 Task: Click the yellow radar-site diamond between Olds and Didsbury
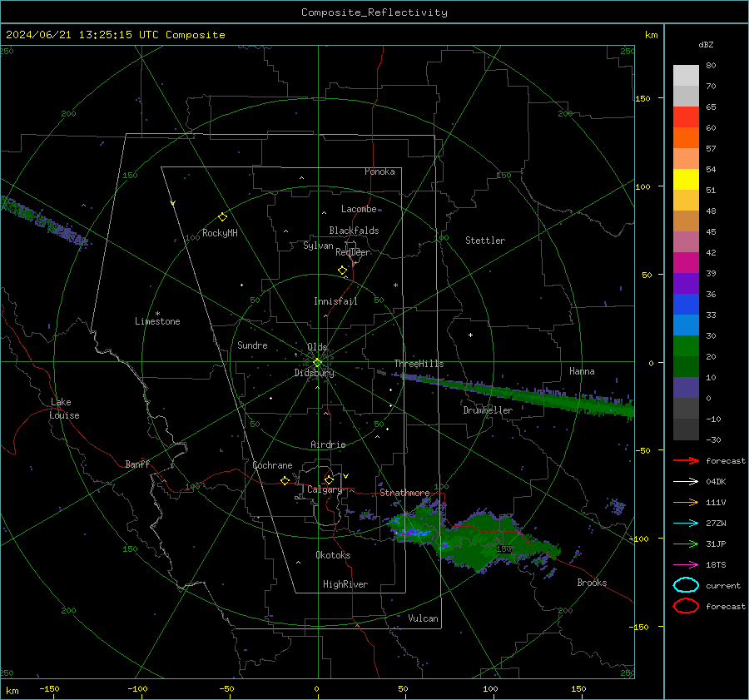317,363
